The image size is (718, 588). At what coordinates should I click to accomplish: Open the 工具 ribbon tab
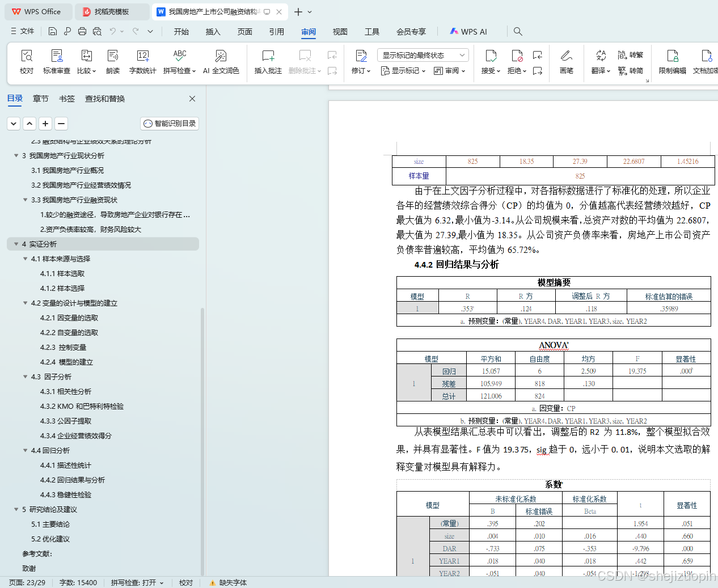coord(372,32)
